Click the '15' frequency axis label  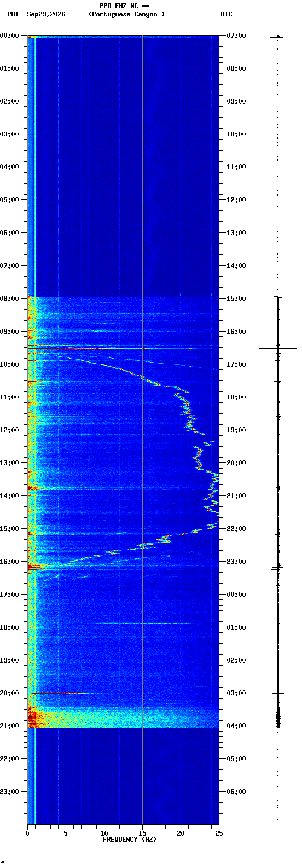(142, 833)
